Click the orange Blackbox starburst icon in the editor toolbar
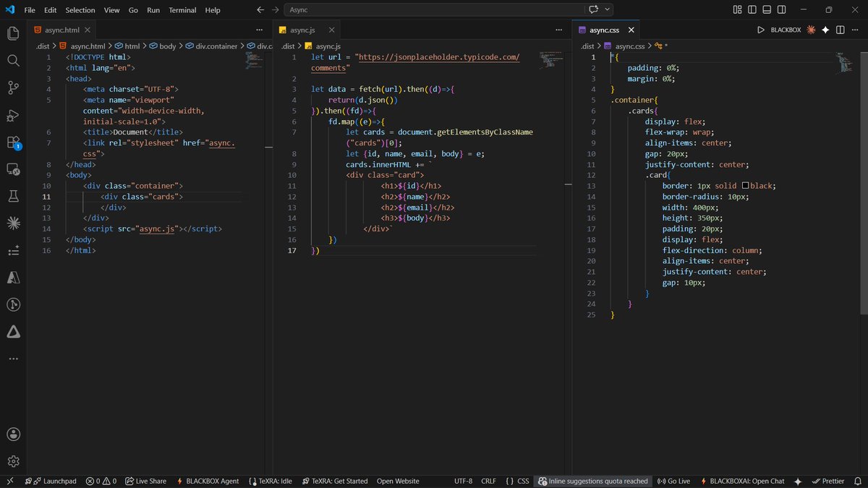Viewport: 868px width, 488px height. click(811, 30)
